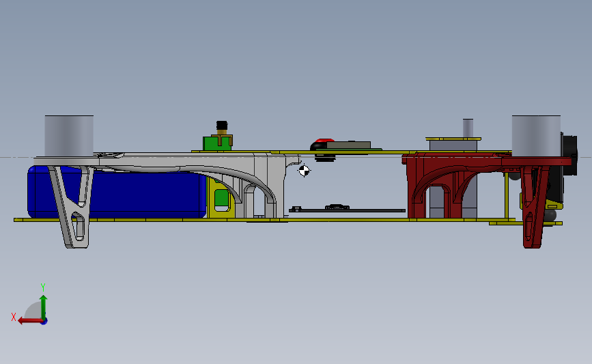Select the right gray motor cylinder
The width and height of the screenshot is (592, 364).
(536, 135)
